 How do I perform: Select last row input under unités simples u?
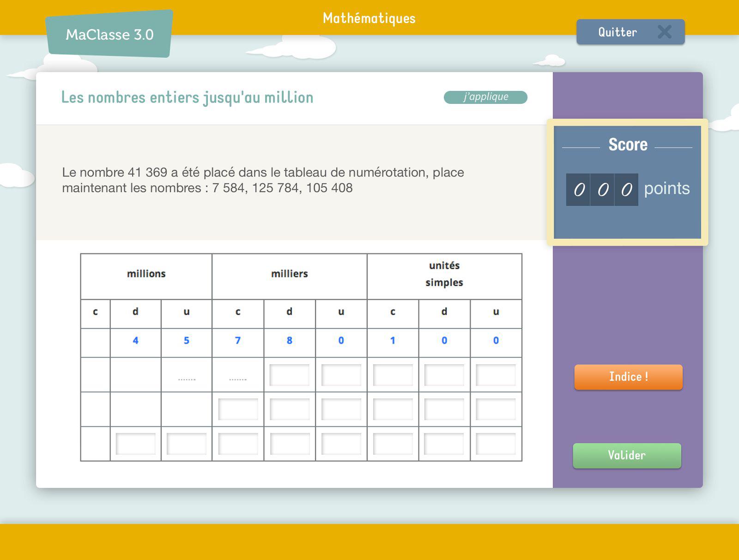(496, 444)
